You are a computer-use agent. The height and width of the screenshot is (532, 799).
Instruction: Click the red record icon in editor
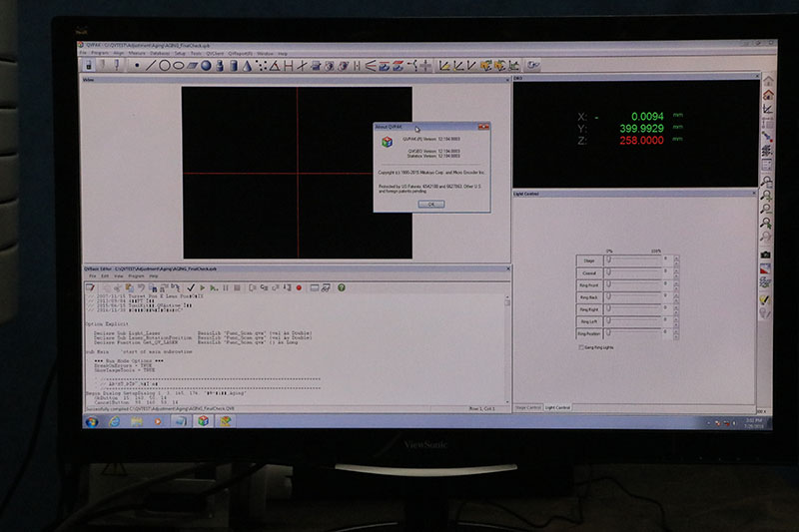(x=299, y=287)
